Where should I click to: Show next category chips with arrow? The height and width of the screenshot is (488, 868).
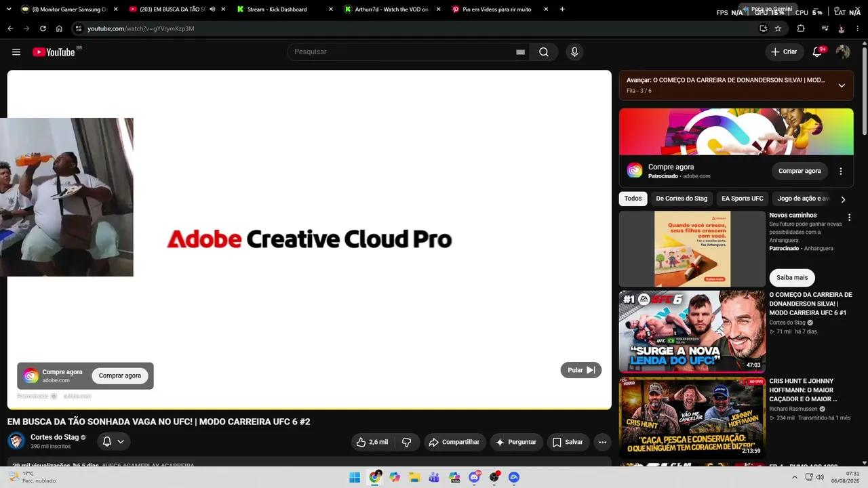click(x=843, y=199)
